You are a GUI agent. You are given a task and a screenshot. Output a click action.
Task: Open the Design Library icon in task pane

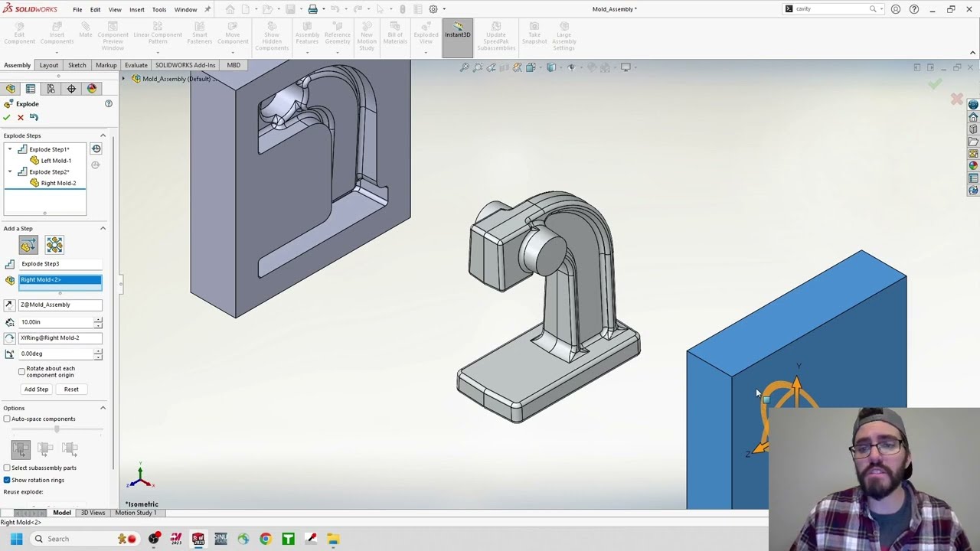[973, 129]
